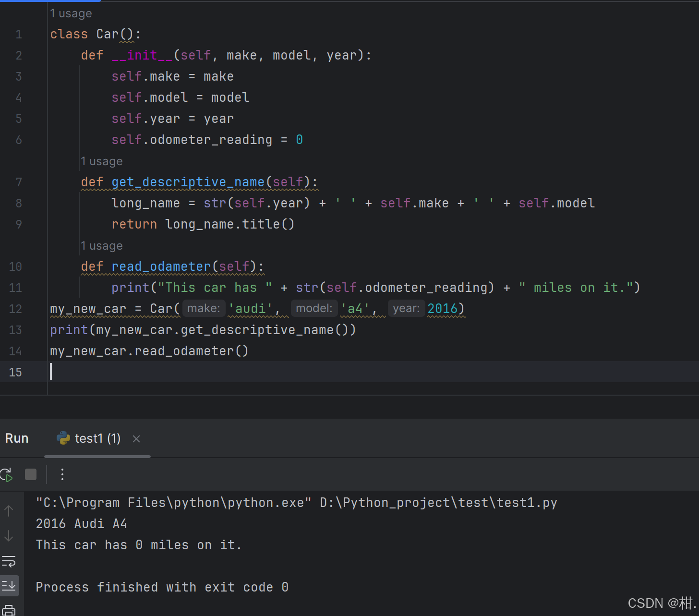The height and width of the screenshot is (616, 699).
Task: Click line number 12 in the gutter
Action: [15, 309]
